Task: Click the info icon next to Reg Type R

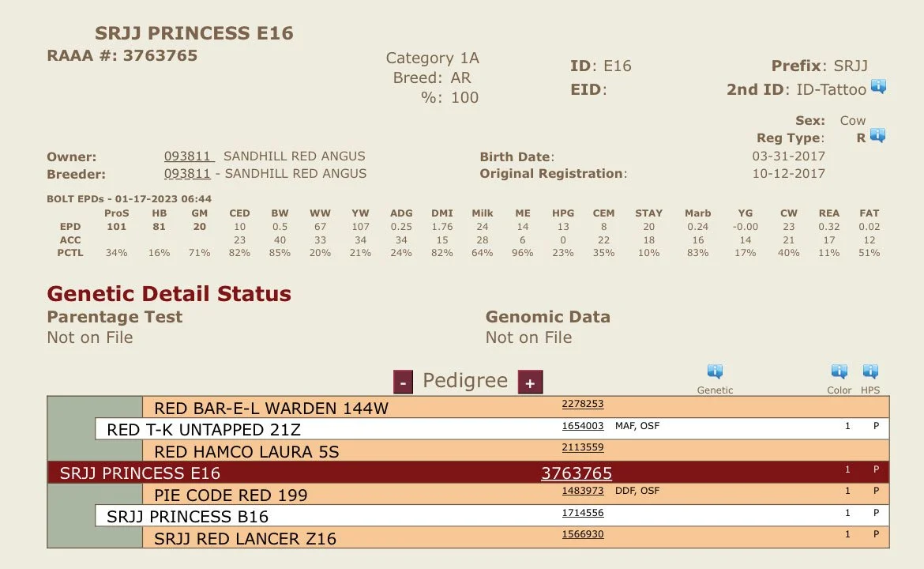Action: [877, 136]
